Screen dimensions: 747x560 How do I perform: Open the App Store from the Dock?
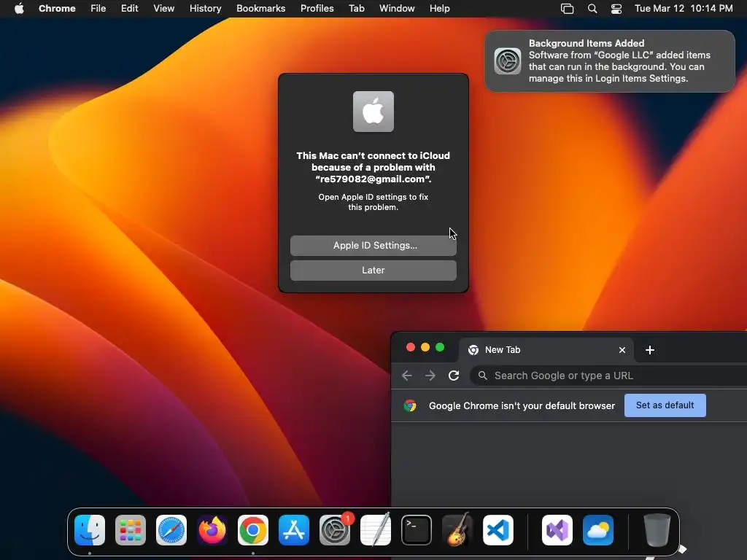click(294, 530)
